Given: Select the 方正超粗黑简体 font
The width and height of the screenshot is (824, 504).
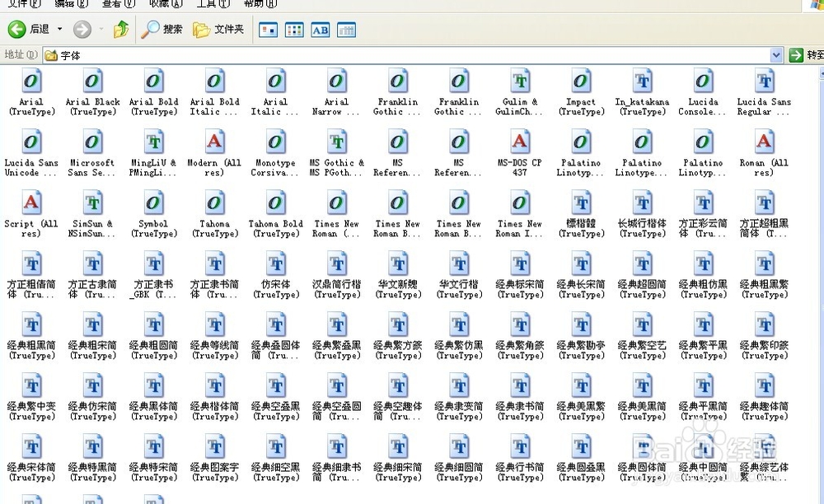Looking at the screenshot, I should click(x=764, y=214).
